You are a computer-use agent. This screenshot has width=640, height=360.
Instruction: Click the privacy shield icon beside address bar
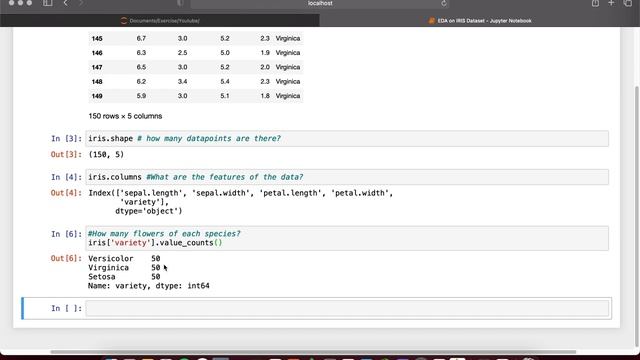[x=180, y=3]
